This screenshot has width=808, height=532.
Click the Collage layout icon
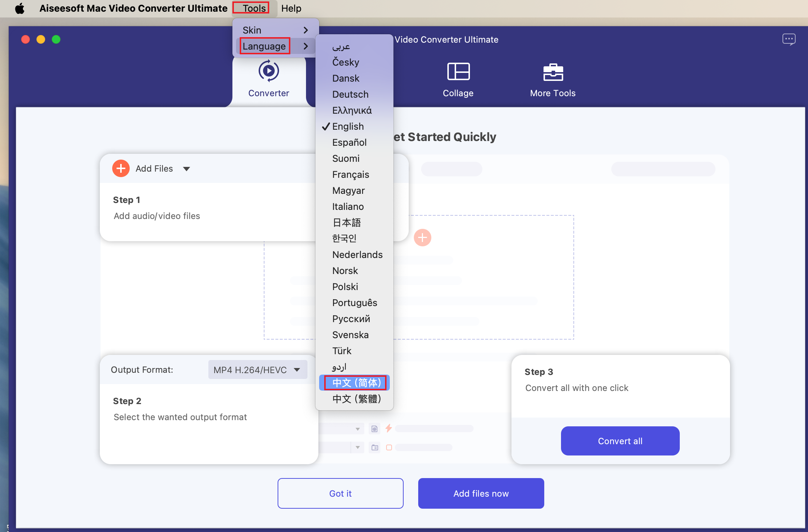[458, 71]
